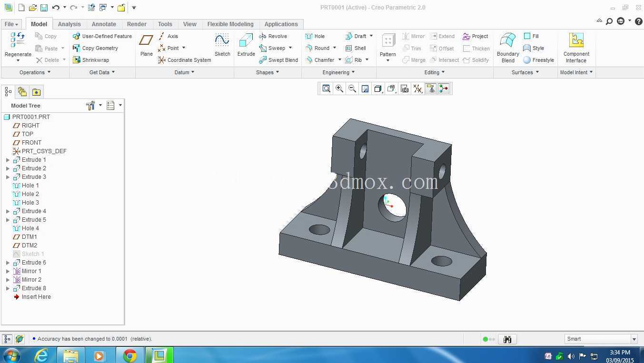This screenshot has width=644, height=363.
Task: Click the Refit zoom icon in graphics toolbar
Action: pyautogui.click(x=326, y=88)
